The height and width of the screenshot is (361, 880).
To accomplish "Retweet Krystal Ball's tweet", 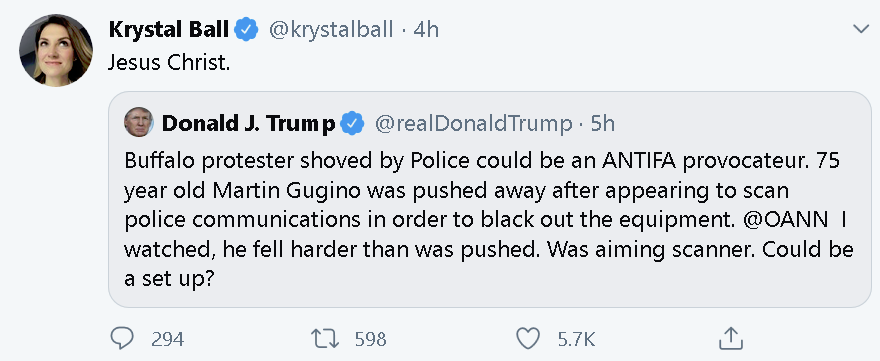I will point(324,339).
